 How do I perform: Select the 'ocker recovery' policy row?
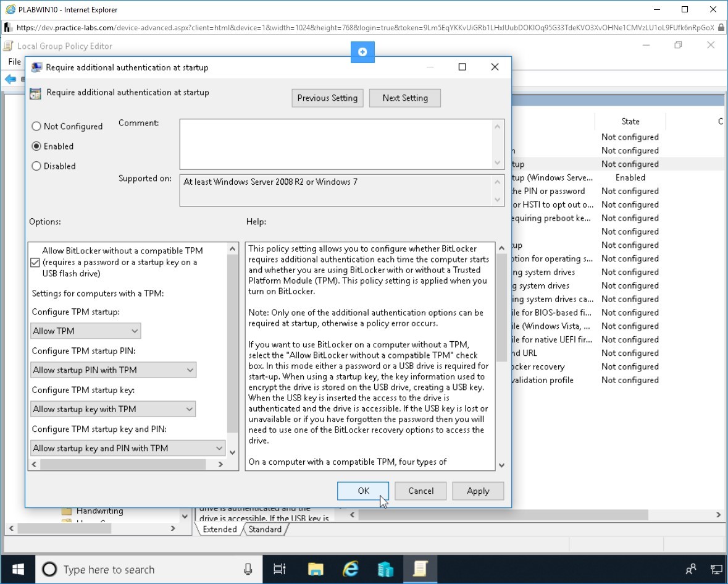pos(617,366)
